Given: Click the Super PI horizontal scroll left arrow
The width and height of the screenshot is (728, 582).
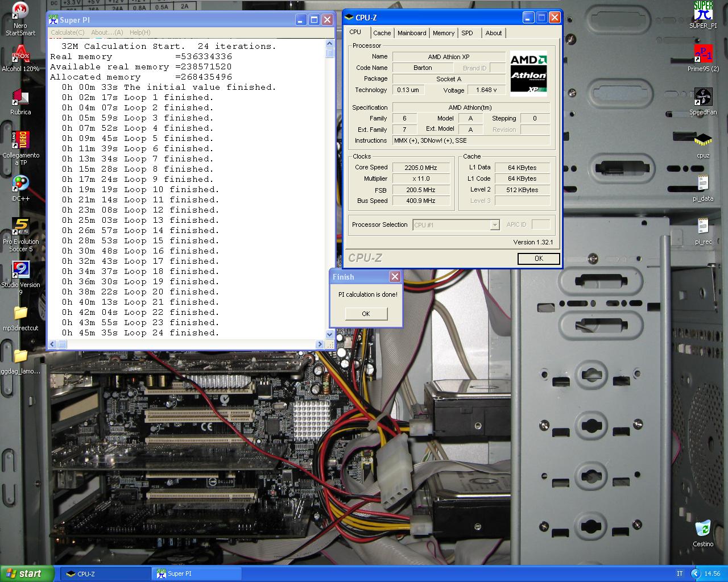Looking at the screenshot, I should point(52,344).
